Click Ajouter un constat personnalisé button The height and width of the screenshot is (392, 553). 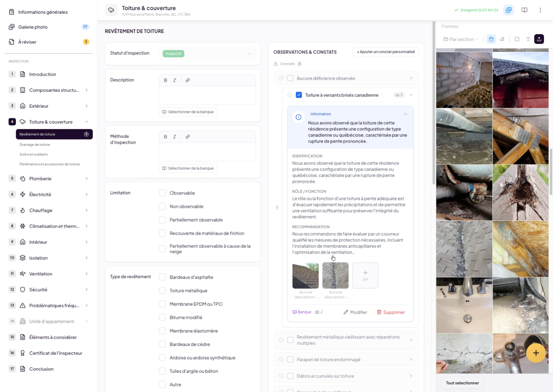[386, 52]
